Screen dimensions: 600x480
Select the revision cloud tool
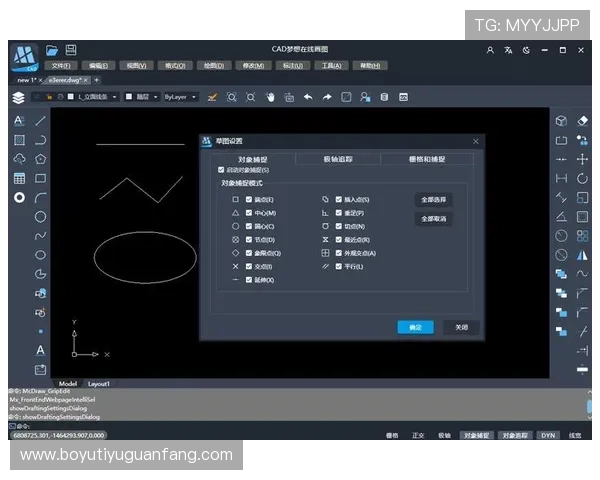(x=19, y=159)
